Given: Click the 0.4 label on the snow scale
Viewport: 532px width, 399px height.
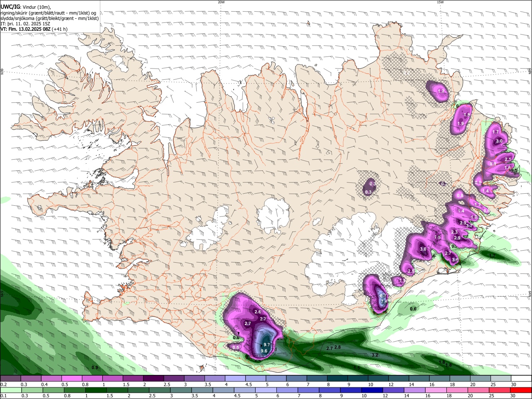Looking at the screenshot, I should pos(44,384).
